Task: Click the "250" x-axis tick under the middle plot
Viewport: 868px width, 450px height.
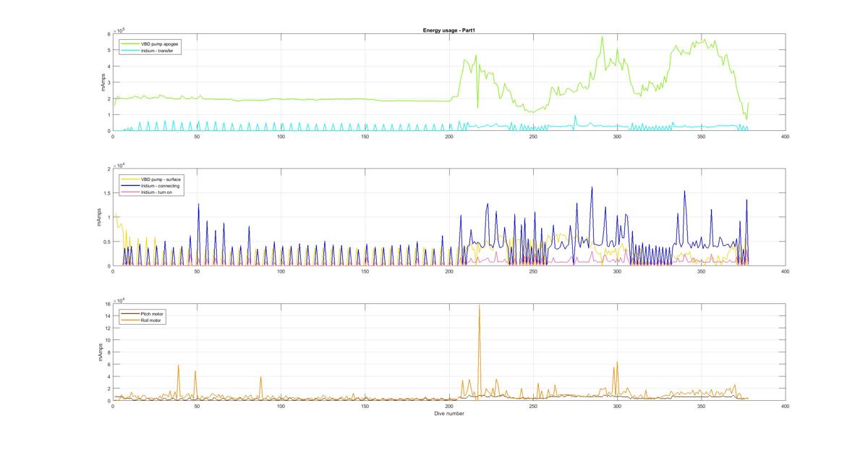Action: click(x=533, y=271)
